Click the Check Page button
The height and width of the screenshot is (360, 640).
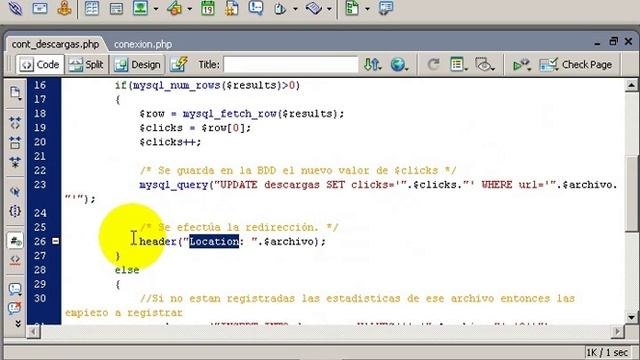[x=576, y=64]
